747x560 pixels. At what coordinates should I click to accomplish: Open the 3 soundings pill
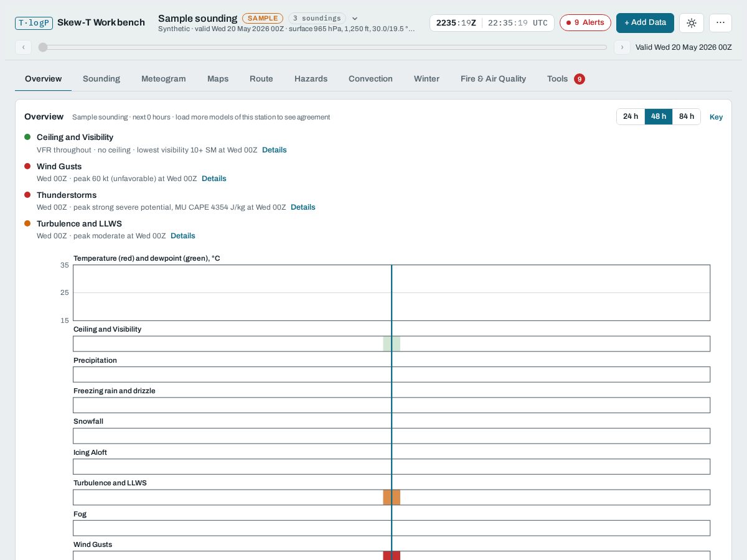tap(317, 19)
